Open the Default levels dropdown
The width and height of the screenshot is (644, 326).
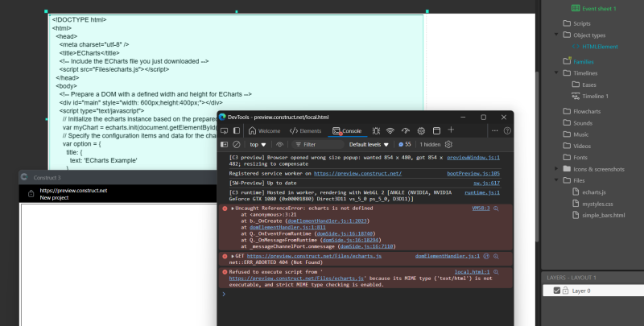tap(369, 145)
